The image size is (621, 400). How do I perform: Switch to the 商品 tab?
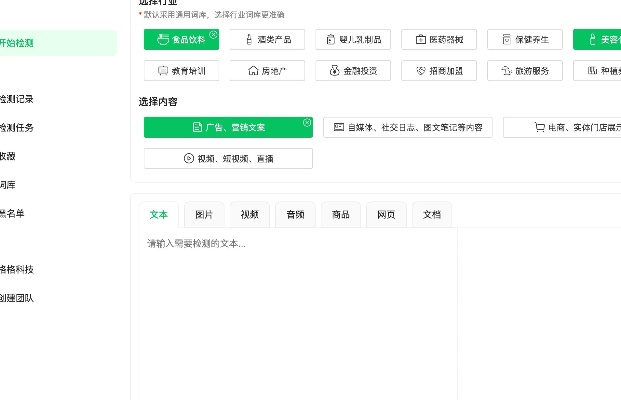click(x=341, y=215)
